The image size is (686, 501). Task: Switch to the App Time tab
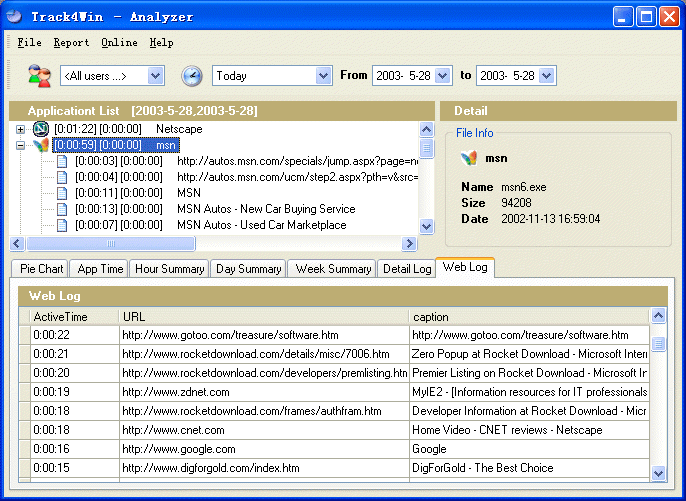tap(99, 269)
